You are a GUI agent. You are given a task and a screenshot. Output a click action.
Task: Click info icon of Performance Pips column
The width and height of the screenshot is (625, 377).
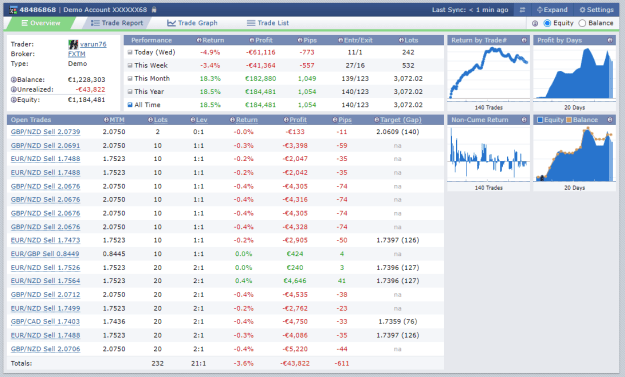coord(300,40)
